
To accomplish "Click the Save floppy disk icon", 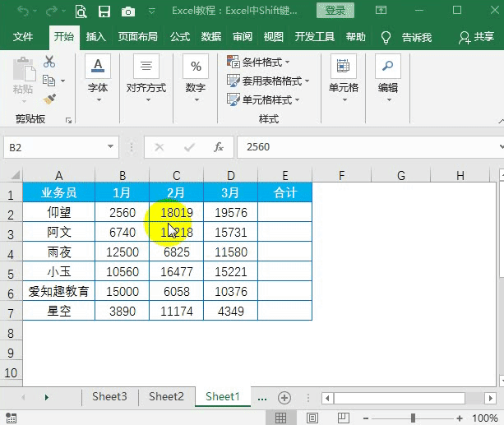I will (x=104, y=12).
